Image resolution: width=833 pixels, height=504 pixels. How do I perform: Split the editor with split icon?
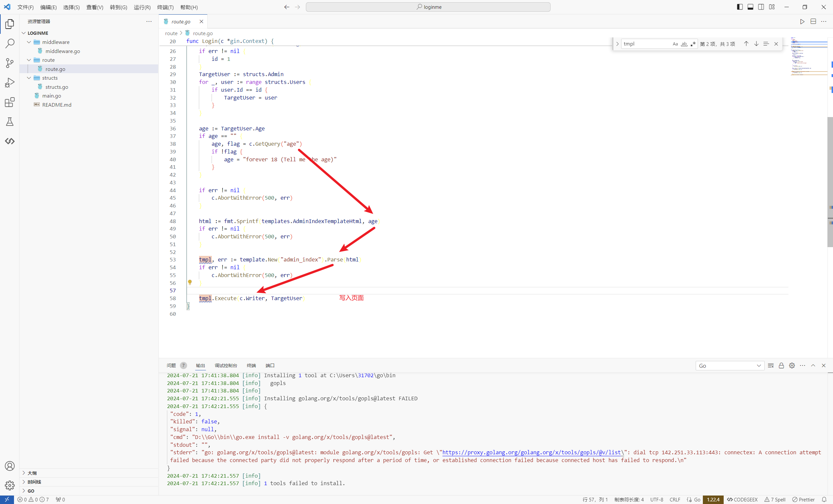point(813,21)
